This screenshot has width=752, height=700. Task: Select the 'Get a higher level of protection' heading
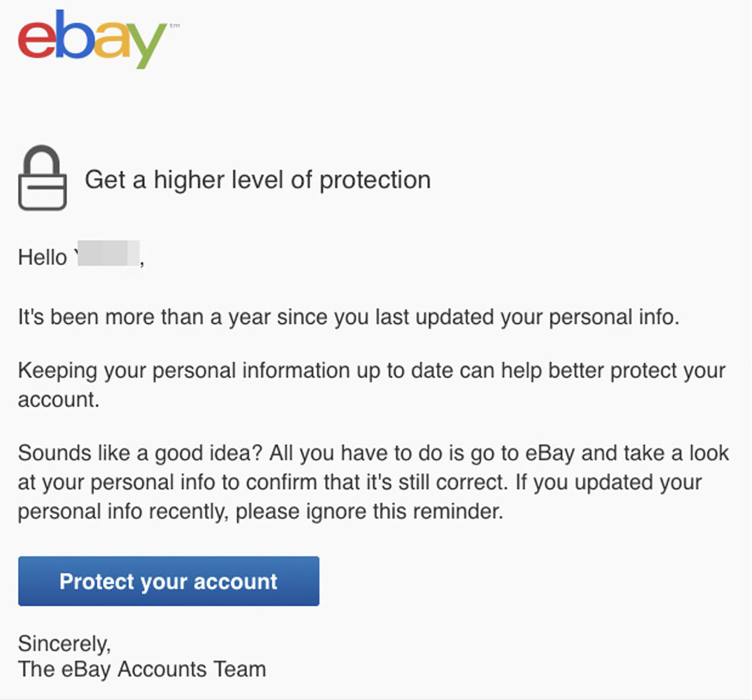(258, 180)
